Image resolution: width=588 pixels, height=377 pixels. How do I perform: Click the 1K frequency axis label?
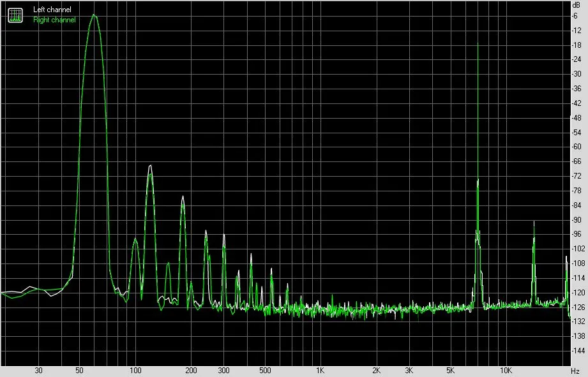click(320, 371)
